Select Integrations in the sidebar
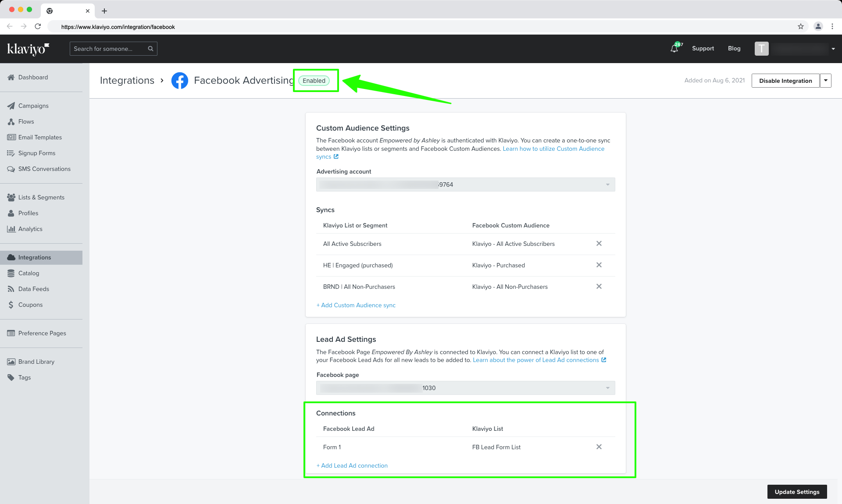 (x=41, y=257)
